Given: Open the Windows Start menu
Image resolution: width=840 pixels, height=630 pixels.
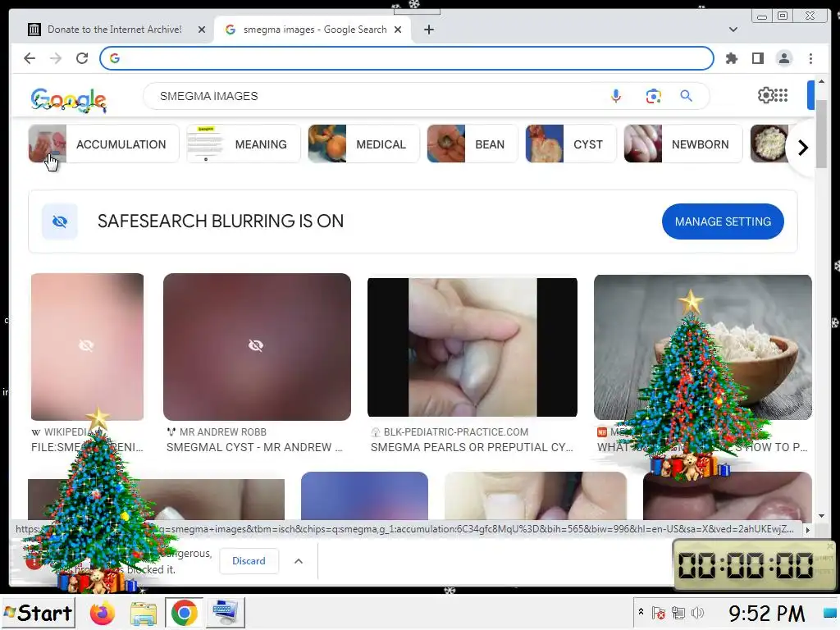Looking at the screenshot, I should (x=38, y=613).
